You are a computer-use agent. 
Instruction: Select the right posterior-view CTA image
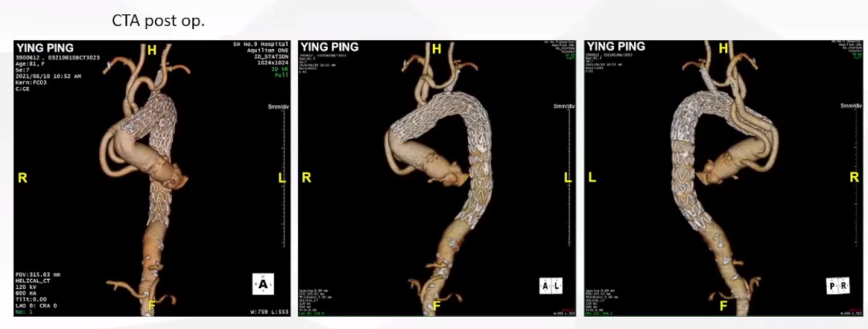click(722, 177)
